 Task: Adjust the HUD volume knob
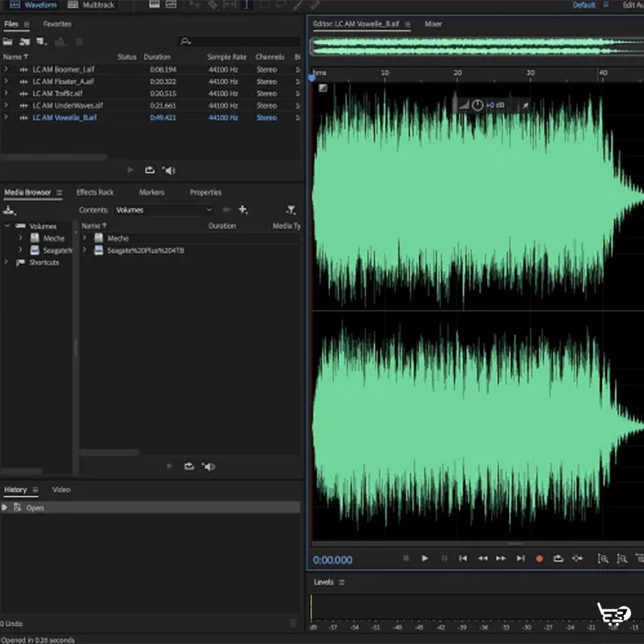point(477,105)
